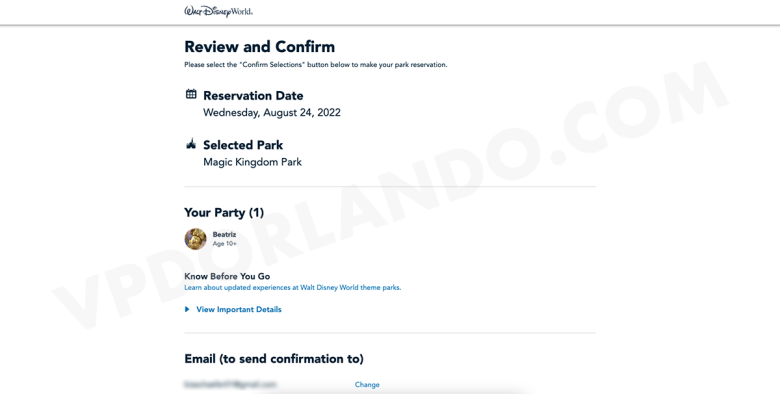
Task: Click the Walt Disney World logo
Action: click(x=218, y=11)
